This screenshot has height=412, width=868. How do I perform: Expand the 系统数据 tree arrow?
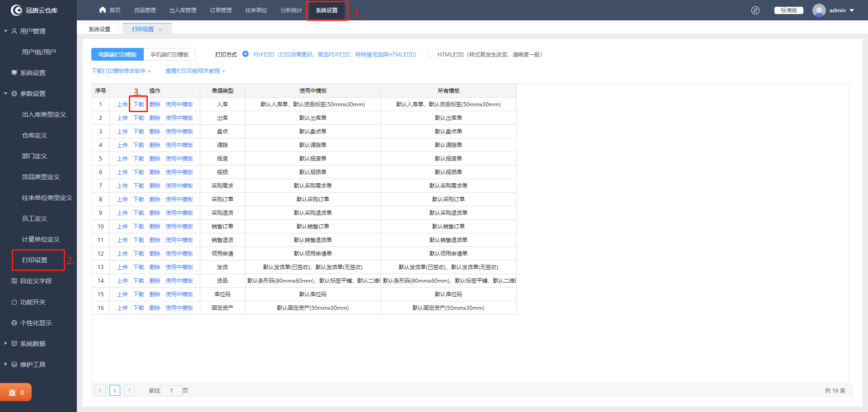pos(5,344)
